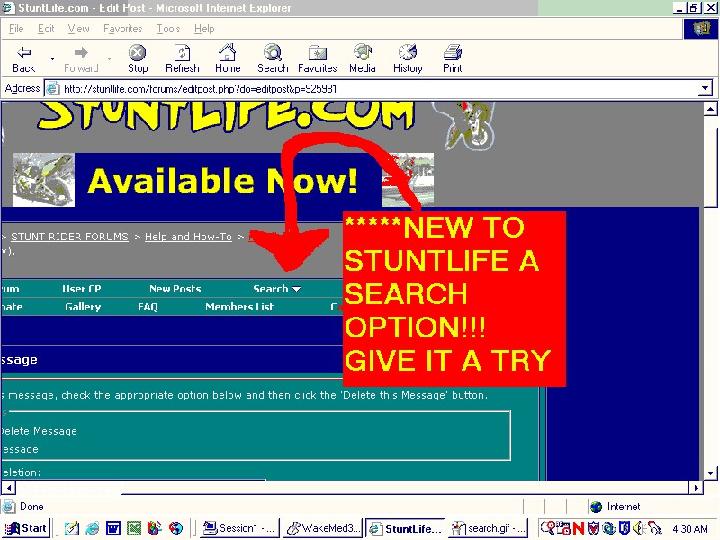Open the Tools menu
This screenshot has width=720, height=540.
click(x=168, y=28)
